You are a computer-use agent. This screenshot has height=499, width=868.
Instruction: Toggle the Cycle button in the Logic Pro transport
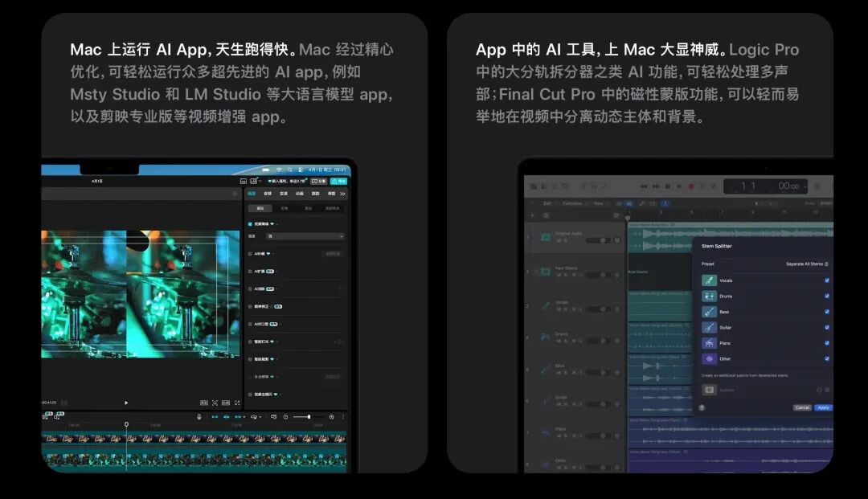click(714, 186)
